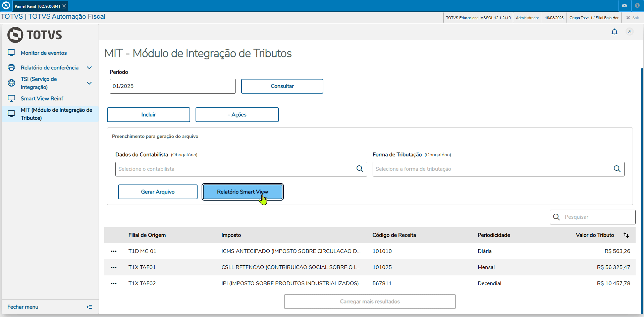644x317 pixels.
Task: Click the receita code 101010
Action: pyautogui.click(x=382, y=251)
